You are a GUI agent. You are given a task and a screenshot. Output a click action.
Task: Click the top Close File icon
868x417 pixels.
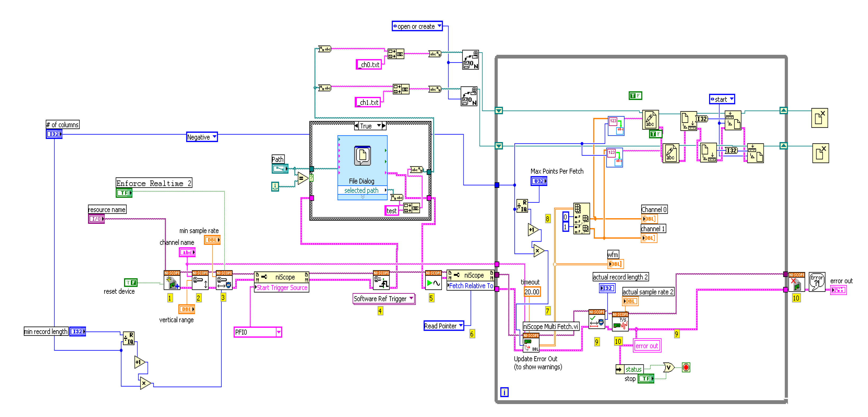[x=820, y=118]
